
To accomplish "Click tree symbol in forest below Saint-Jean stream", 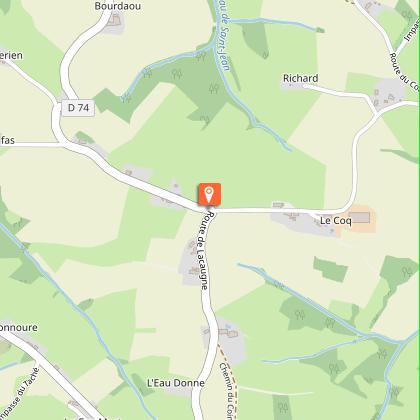I will click(x=214, y=88).
